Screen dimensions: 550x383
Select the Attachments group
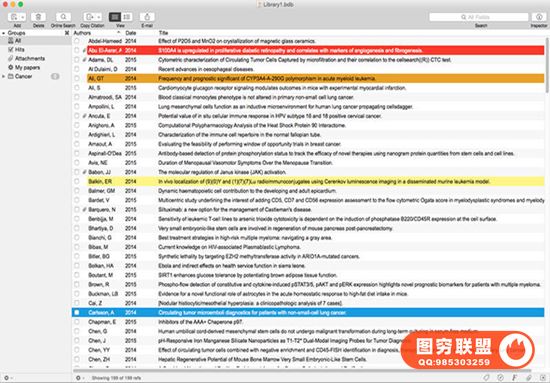pyautogui.click(x=35, y=58)
